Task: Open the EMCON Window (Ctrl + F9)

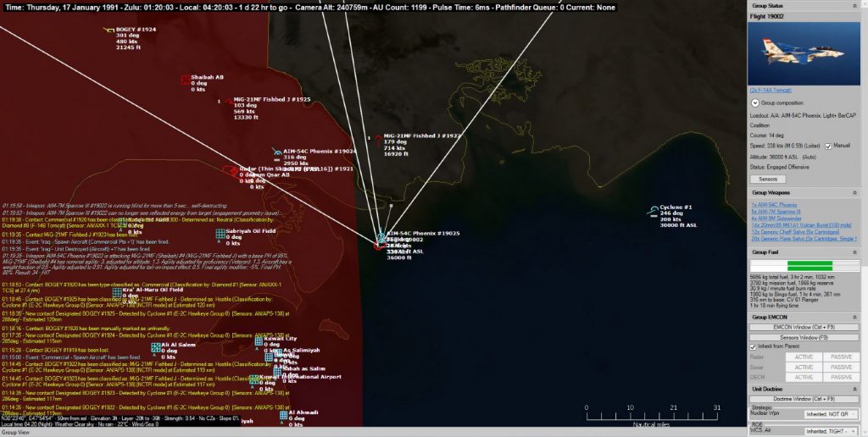Action: coord(804,328)
